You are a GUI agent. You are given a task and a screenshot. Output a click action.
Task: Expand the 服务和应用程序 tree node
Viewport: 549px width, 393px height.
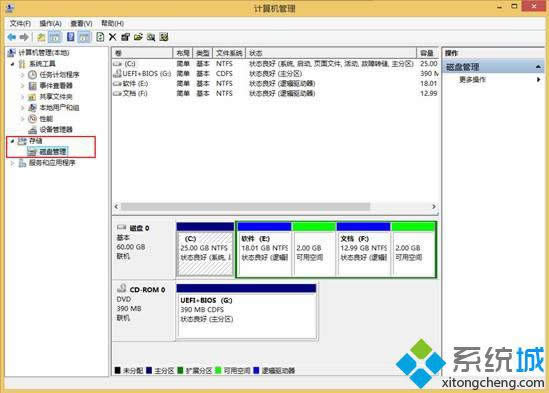(12, 163)
